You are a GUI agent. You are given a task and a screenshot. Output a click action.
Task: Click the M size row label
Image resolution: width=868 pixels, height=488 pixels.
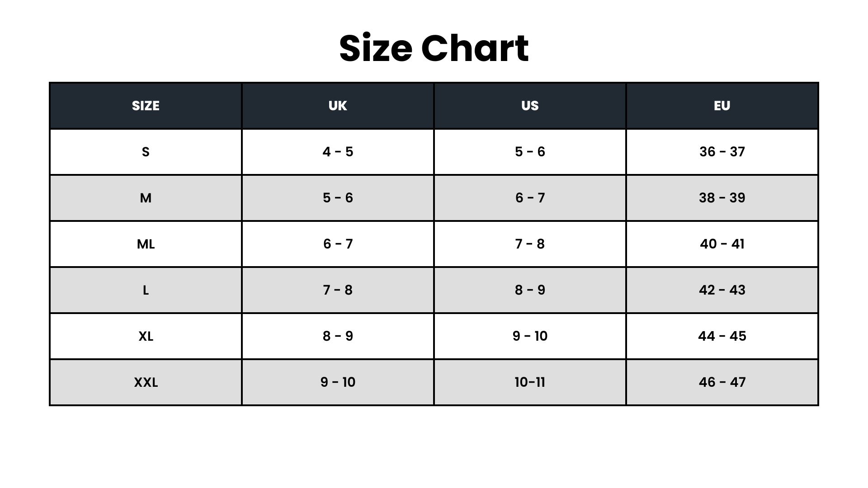146,198
